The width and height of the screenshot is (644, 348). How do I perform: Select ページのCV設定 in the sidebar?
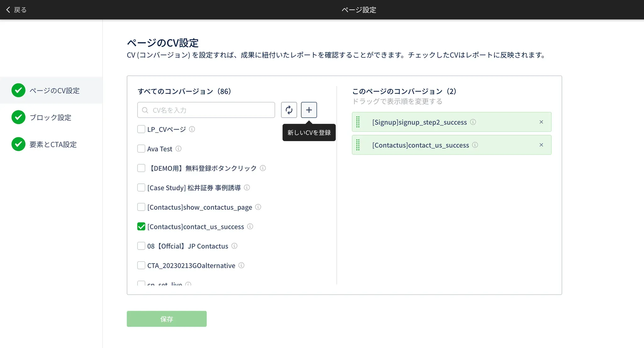pos(54,90)
